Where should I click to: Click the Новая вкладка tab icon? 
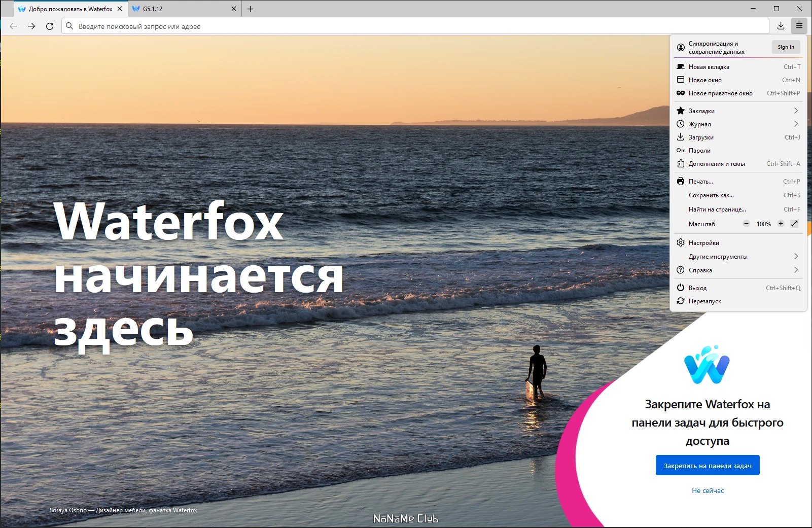681,67
